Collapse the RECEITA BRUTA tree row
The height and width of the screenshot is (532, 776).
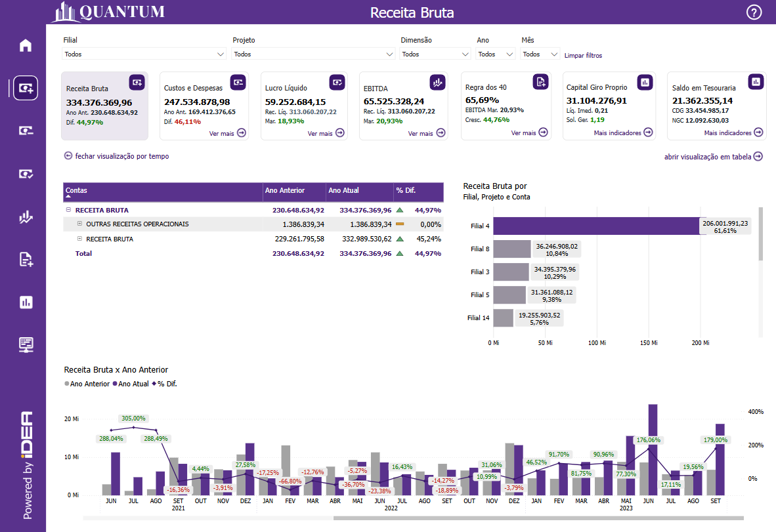point(68,211)
